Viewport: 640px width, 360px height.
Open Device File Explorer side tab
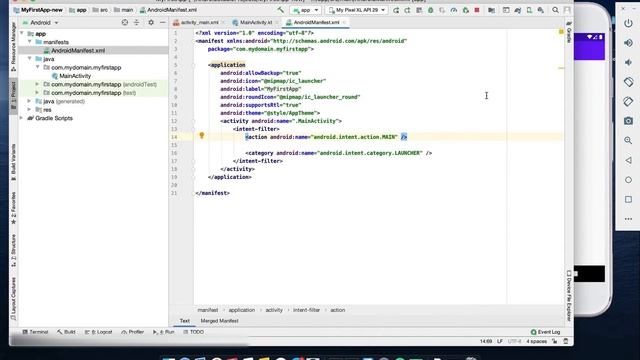(x=569, y=296)
